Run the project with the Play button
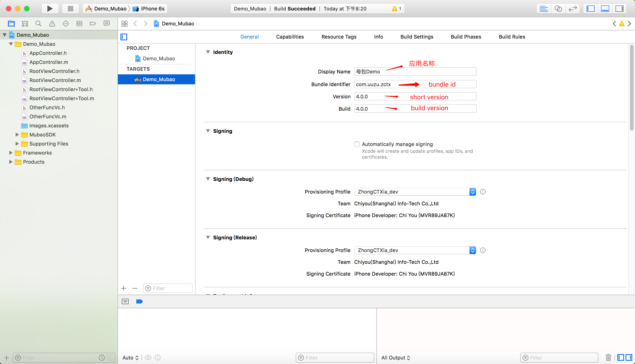This screenshot has height=364, width=635. (x=50, y=9)
